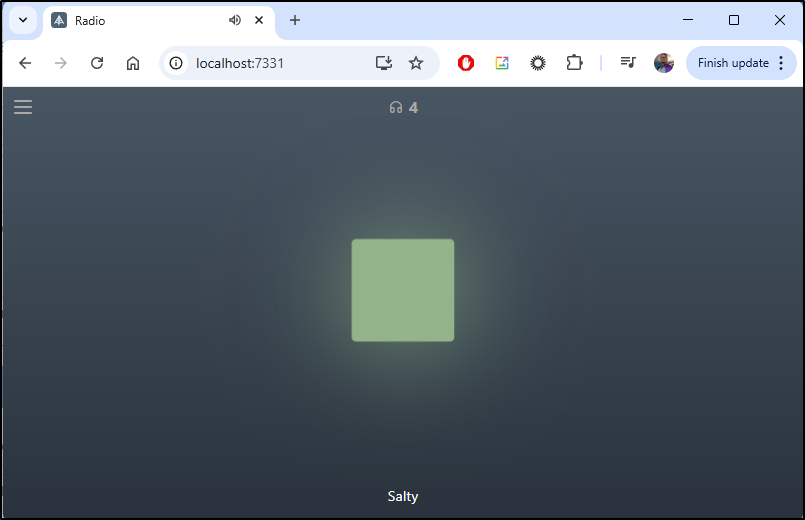Open a new tab with the plus button
This screenshot has width=805, height=520.
(295, 21)
